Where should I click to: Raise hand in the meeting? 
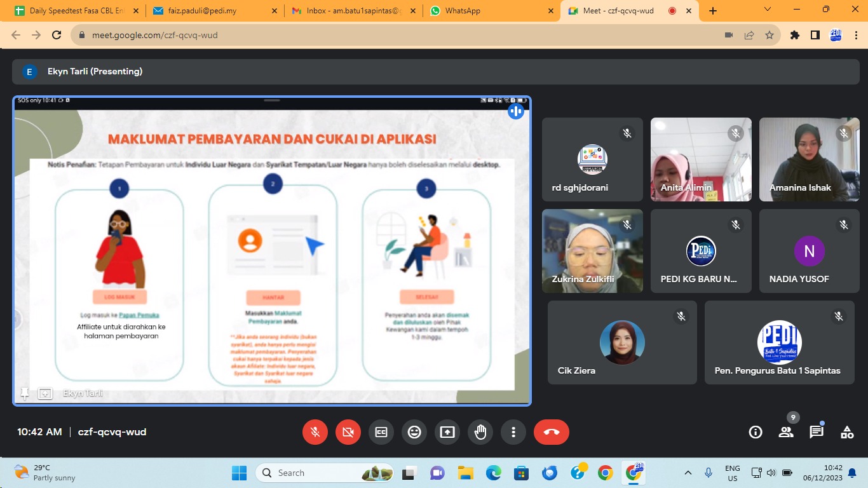tap(480, 432)
